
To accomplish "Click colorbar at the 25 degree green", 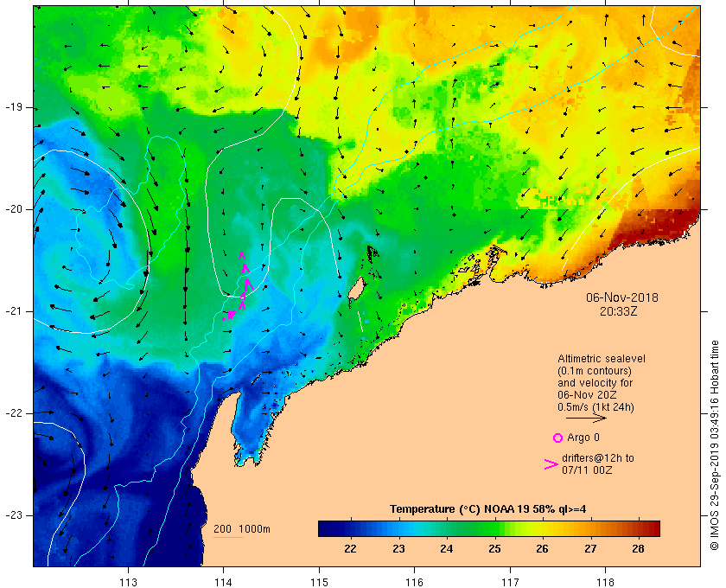I will (x=494, y=528).
